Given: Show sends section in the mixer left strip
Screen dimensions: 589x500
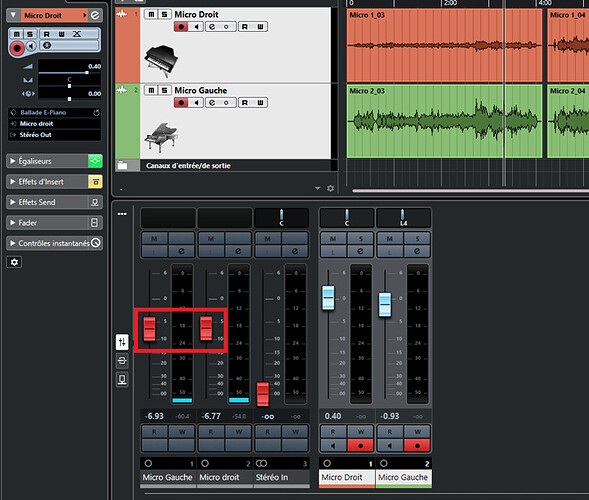Looking at the screenshot, I should pyautogui.click(x=122, y=379).
